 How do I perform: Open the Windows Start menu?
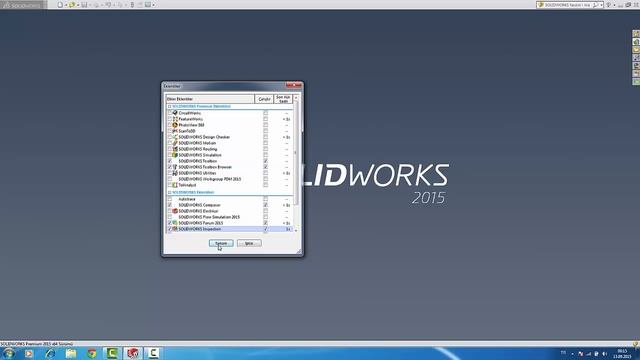[x=8, y=353]
